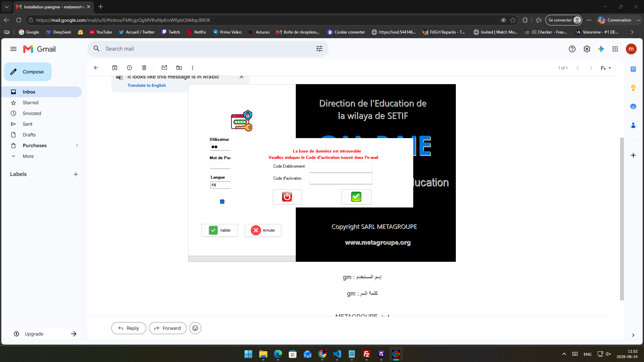Hide side panel chevron
The image size is (644, 362).
pos(633,335)
